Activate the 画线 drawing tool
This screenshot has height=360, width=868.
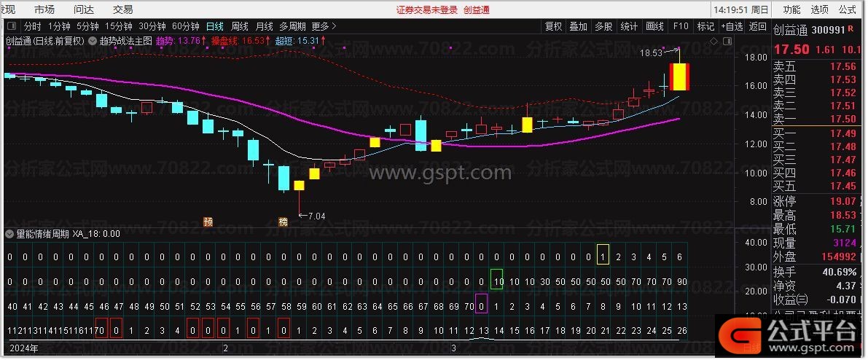point(655,26)
